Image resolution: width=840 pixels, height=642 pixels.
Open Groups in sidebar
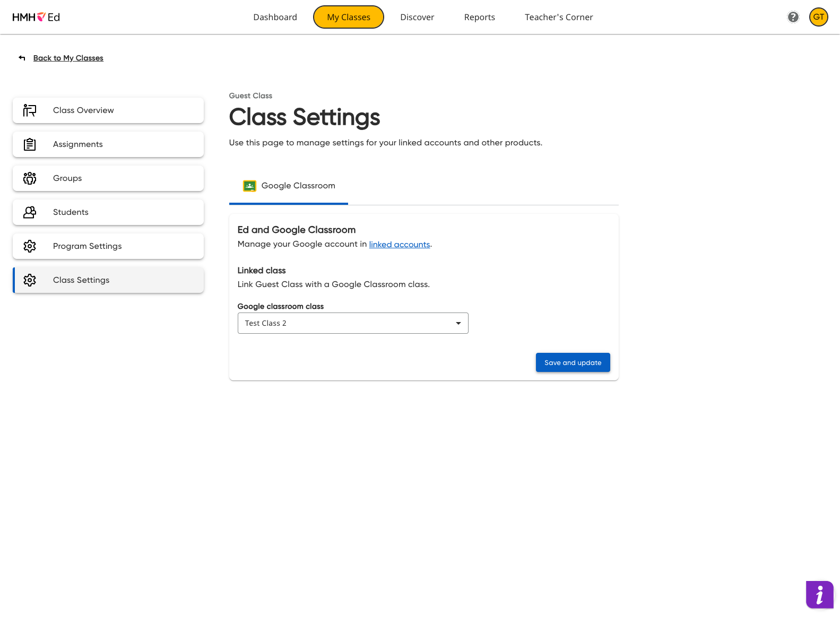click(108, 178)
